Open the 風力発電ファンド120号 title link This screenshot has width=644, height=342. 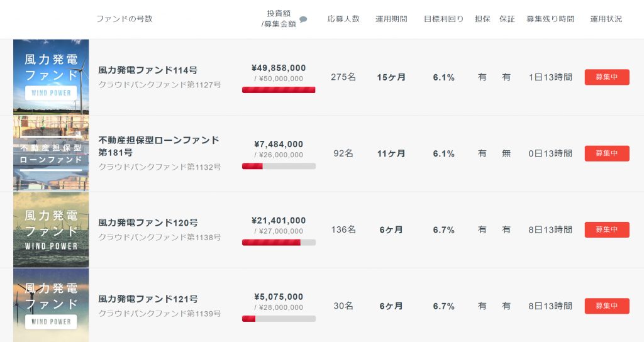point(148,223)
